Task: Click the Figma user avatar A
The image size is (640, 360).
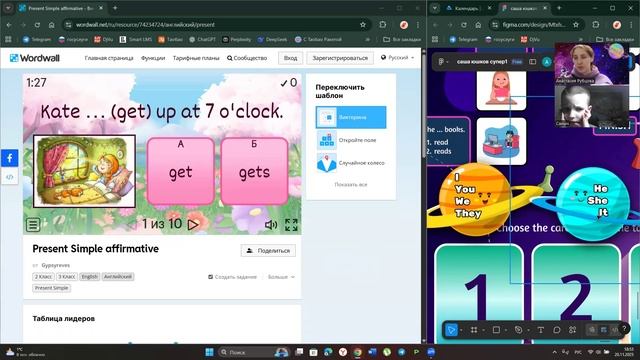Action: point(547,62)
